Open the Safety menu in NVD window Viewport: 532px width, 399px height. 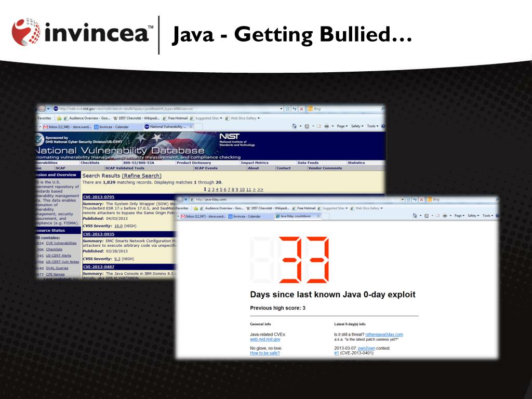[357, 126]
